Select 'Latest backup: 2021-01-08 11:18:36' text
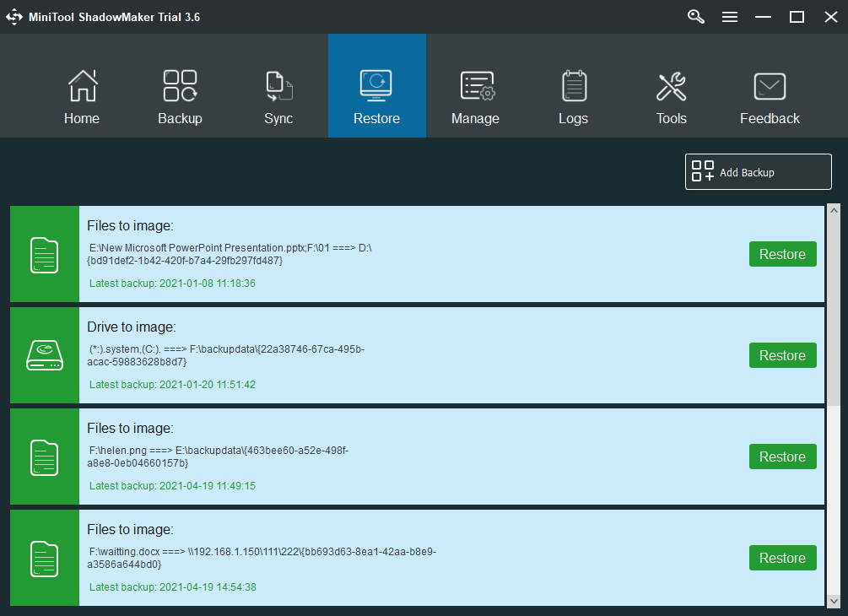This screenshot has height=616, width=848. coord(172,284)
